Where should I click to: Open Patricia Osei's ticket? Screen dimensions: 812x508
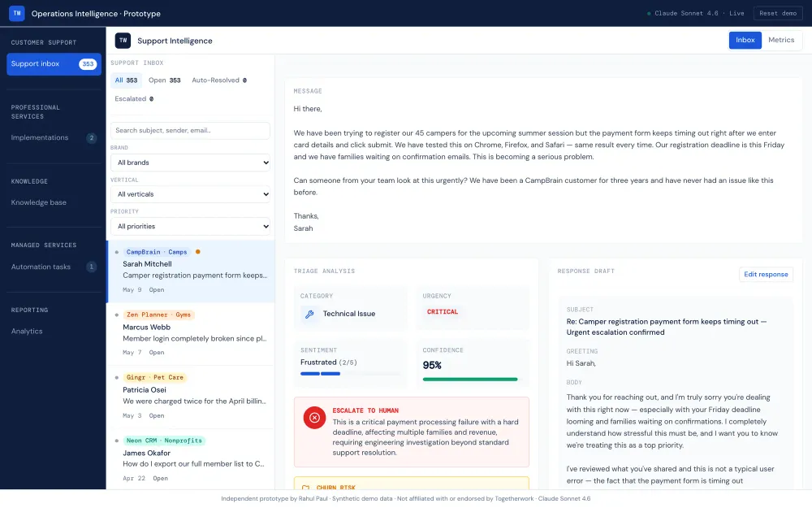coord(191,397)
